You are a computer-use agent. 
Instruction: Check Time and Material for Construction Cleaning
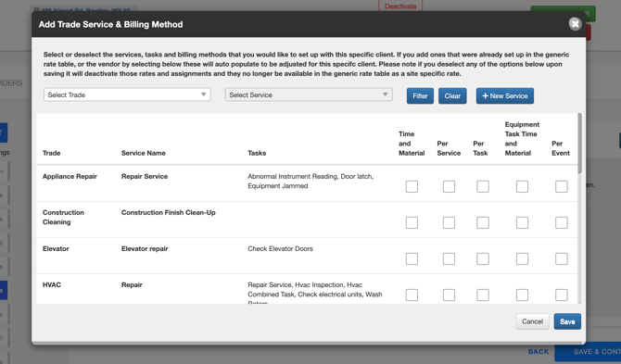(412, 222)
